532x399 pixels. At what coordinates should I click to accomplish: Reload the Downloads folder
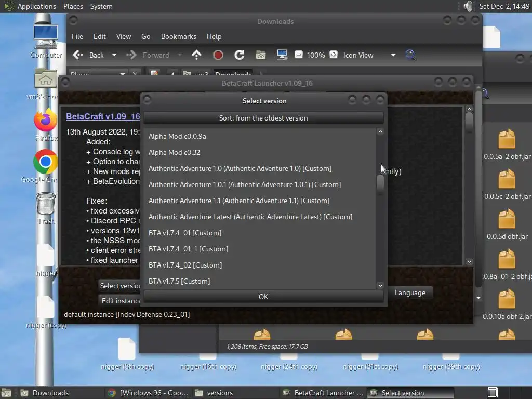[x=239, y=55]
